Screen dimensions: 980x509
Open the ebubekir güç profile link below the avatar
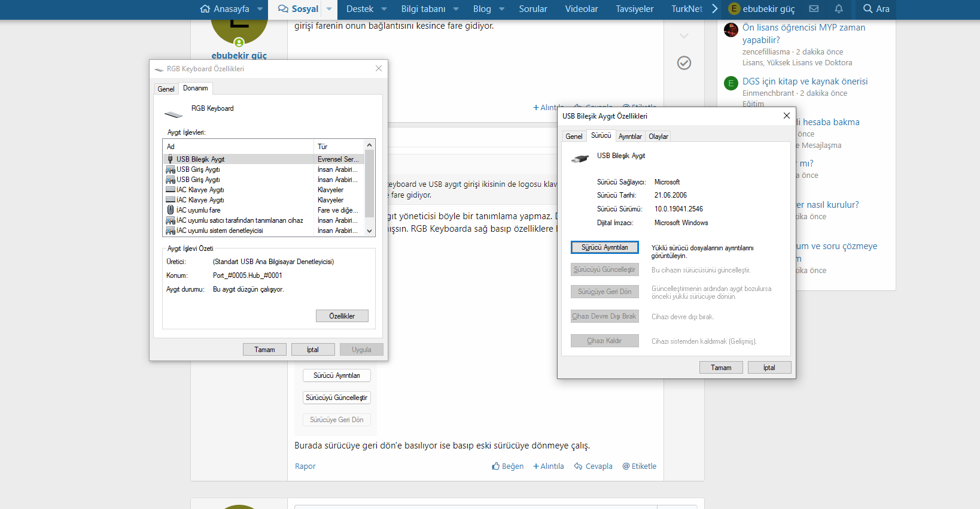click(x=239, y=56)
